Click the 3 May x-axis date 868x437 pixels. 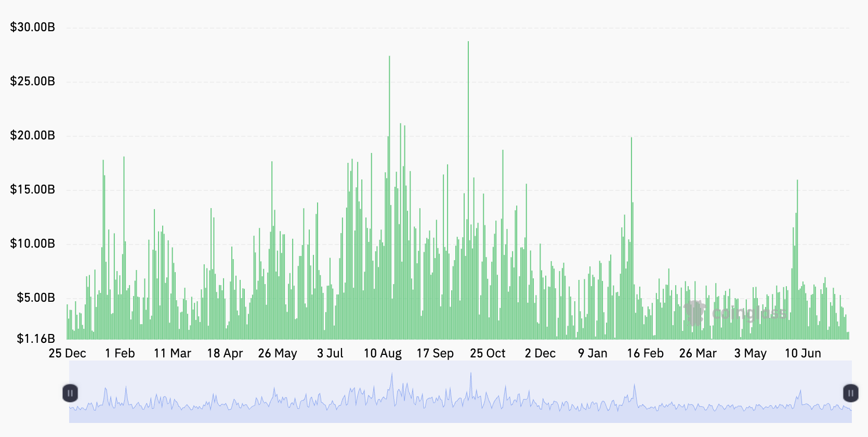click(750, 353)
